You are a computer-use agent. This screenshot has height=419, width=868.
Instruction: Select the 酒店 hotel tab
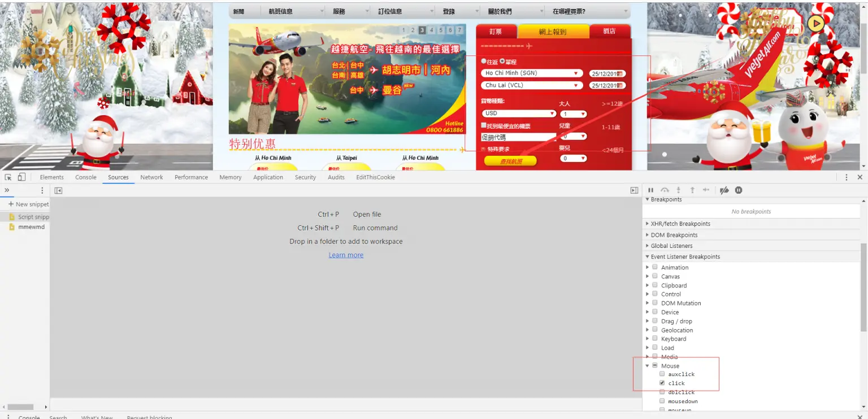609,32
